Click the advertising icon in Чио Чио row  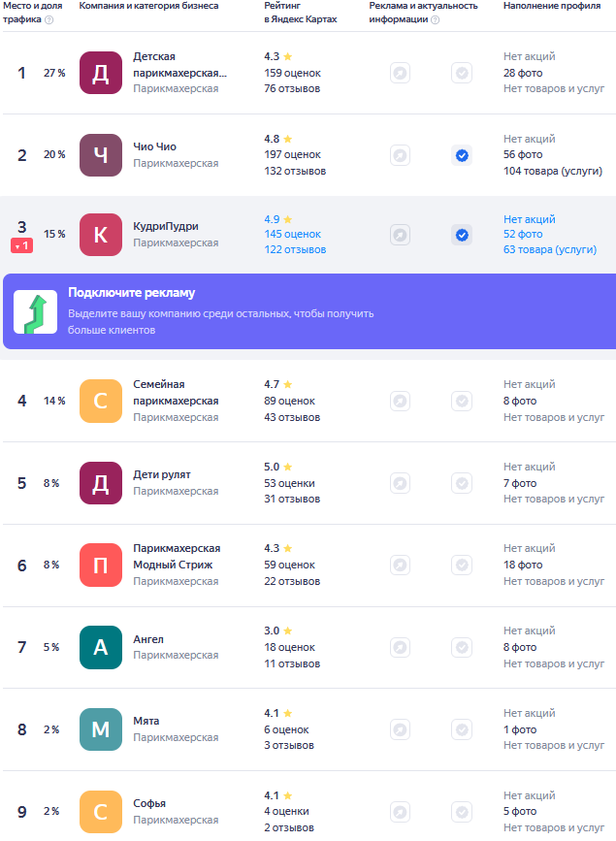401,155
